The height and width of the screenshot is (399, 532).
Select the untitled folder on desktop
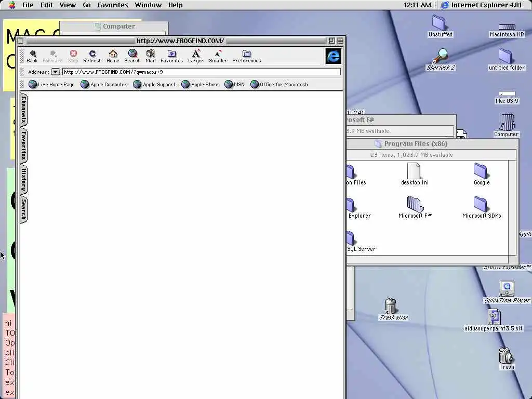tap(507, 60)
